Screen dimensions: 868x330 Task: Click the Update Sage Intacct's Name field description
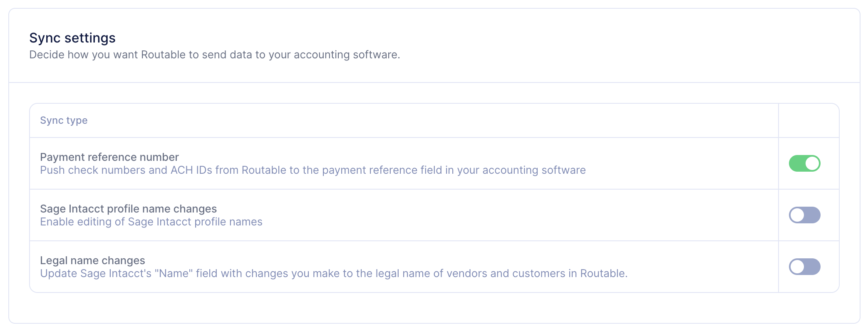[x=334, y=273]
